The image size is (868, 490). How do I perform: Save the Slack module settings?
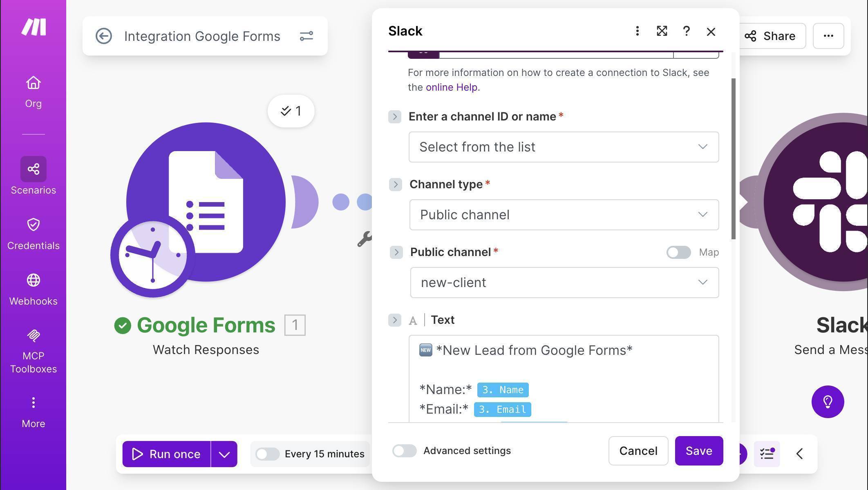point(699,451)
